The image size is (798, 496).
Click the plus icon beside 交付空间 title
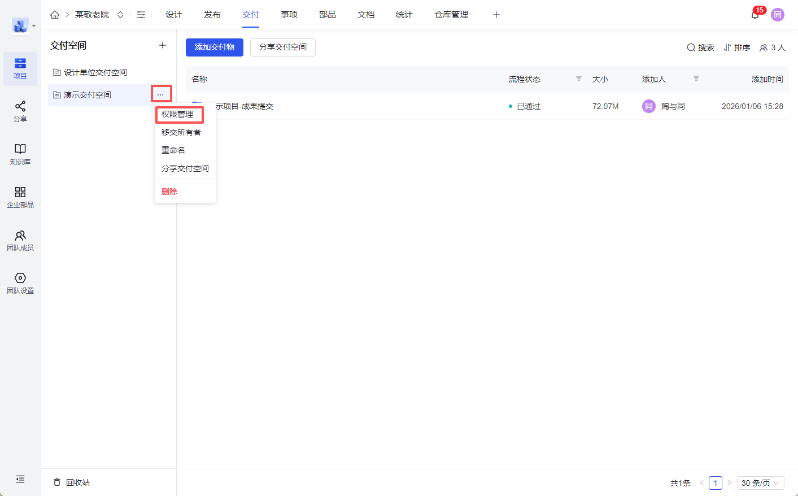click(162, 45)
